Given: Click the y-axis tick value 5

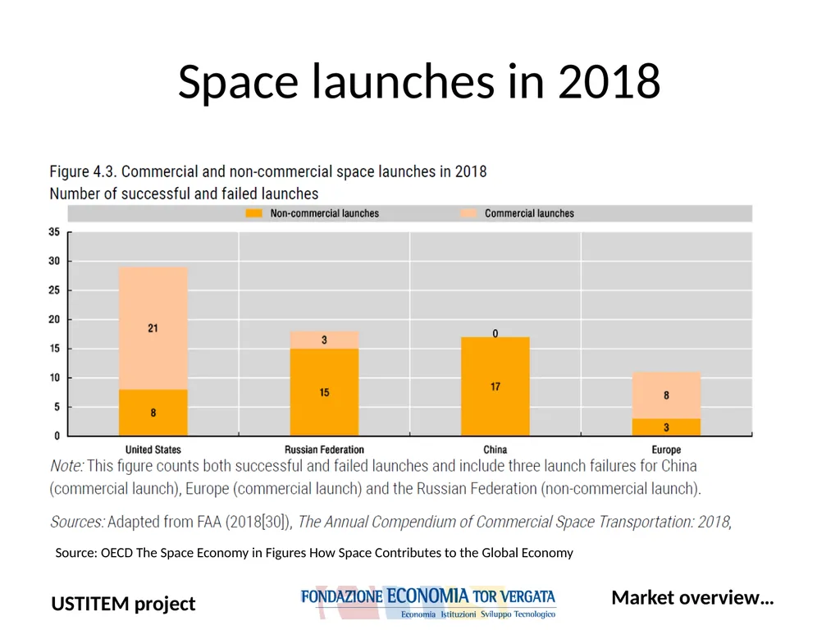Looking at the screenshot, I should click(57, 407).
